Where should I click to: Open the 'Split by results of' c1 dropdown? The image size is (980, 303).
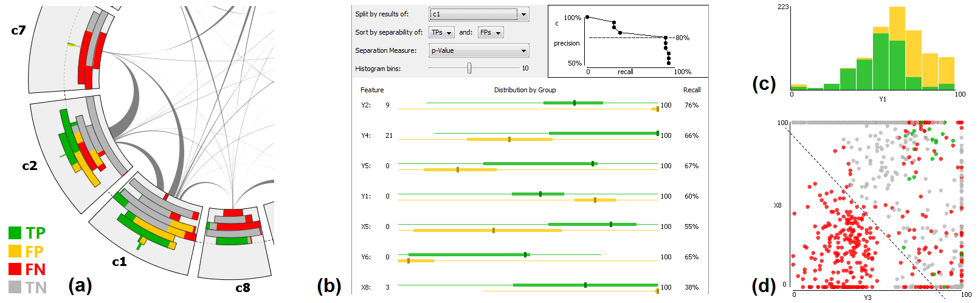pos(479,14)
